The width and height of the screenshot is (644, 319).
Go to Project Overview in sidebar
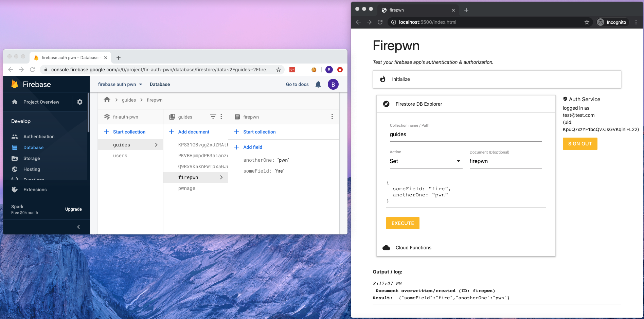tap(41, 102)
